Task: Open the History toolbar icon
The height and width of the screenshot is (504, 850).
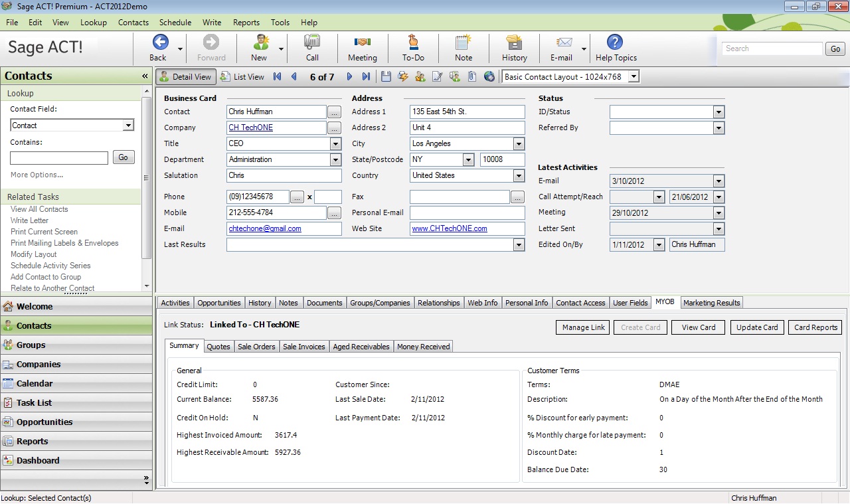Action: click(x=514, y=42)
